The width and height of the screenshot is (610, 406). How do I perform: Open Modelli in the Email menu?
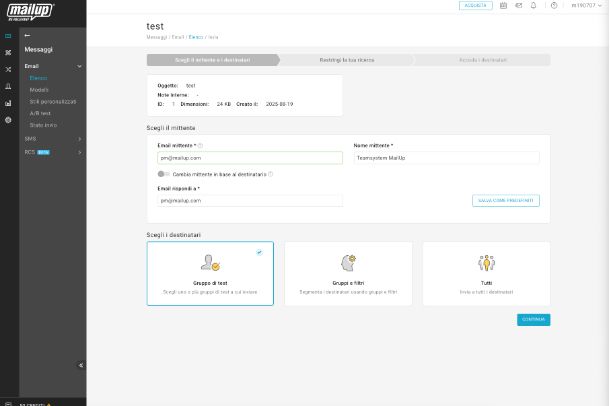(x=39, y=89)
